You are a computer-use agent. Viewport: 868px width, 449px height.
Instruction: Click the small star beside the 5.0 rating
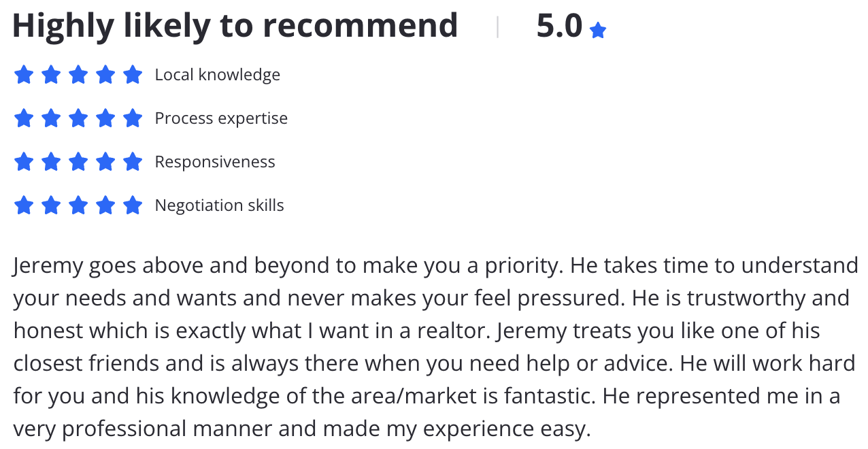(598, 31)
